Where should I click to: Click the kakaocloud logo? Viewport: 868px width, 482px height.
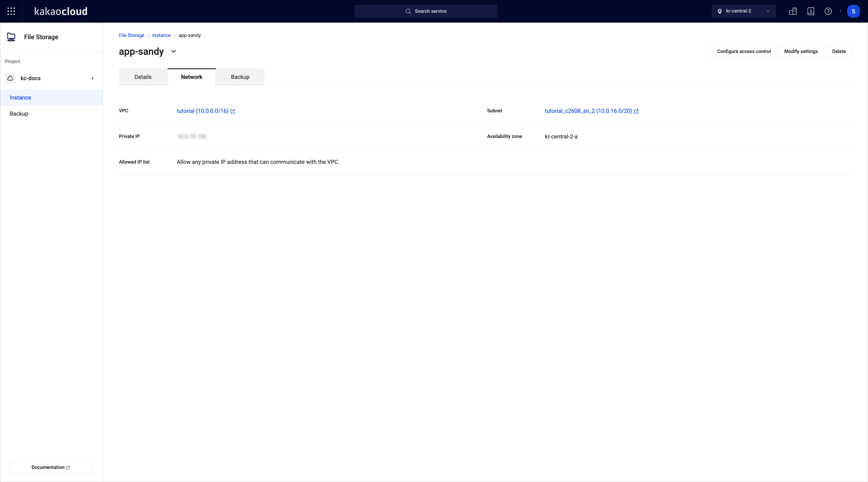click(x=61, y=11)
